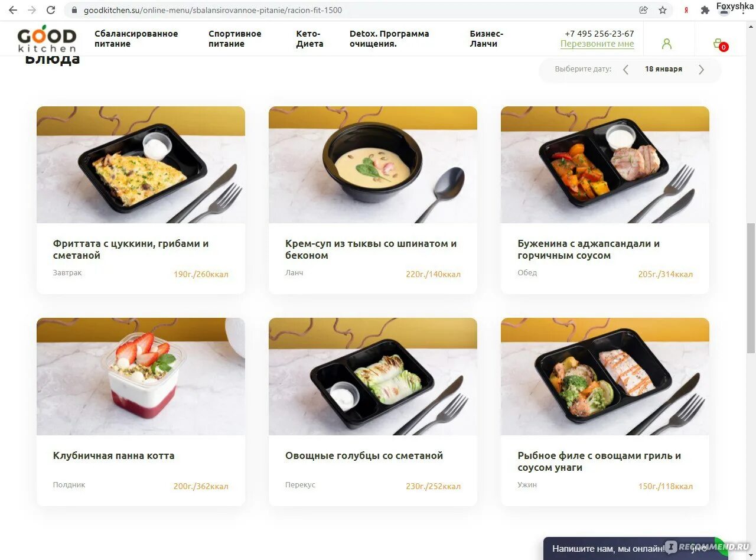Select the 18 января date field
The image size is (756, 560).
point(663,69)
